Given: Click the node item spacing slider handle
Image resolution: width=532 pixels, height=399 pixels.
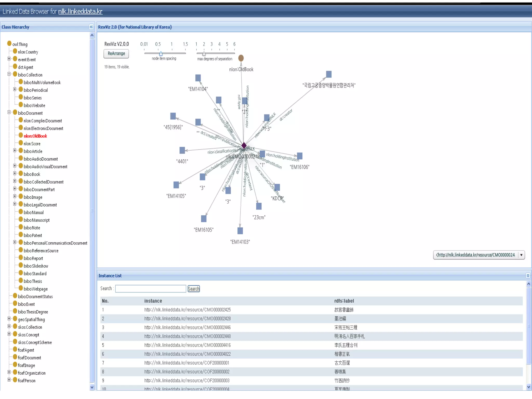Looking at the screenshot, I should 161,54.
